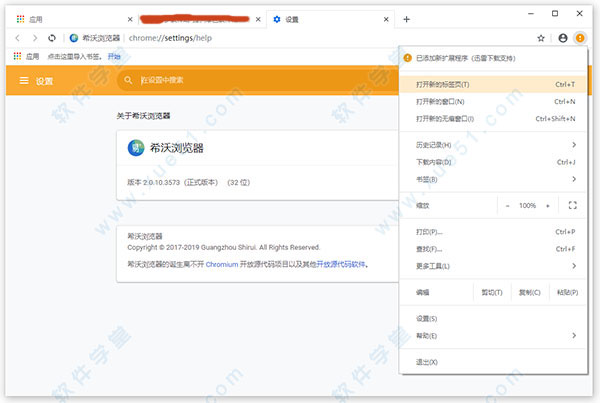Decrease zoom with the minus button
Screen dimensions: 600x403
click(507, 206)
